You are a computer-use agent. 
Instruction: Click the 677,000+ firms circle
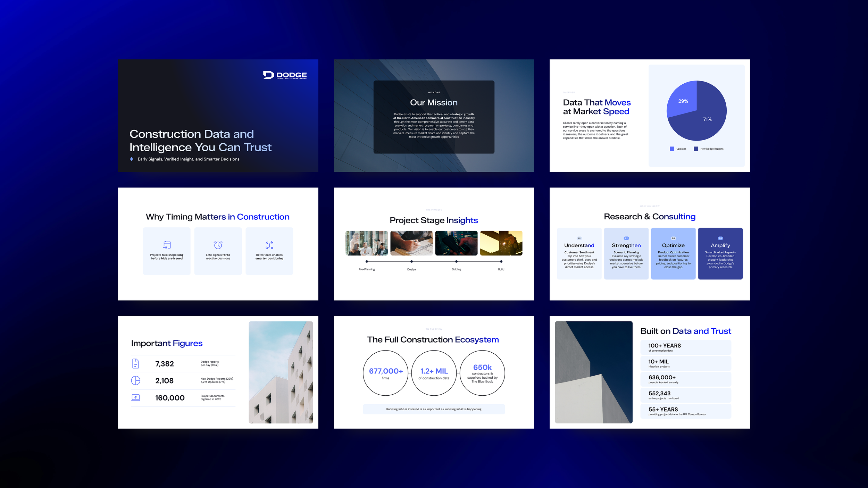tap(385, 373)
